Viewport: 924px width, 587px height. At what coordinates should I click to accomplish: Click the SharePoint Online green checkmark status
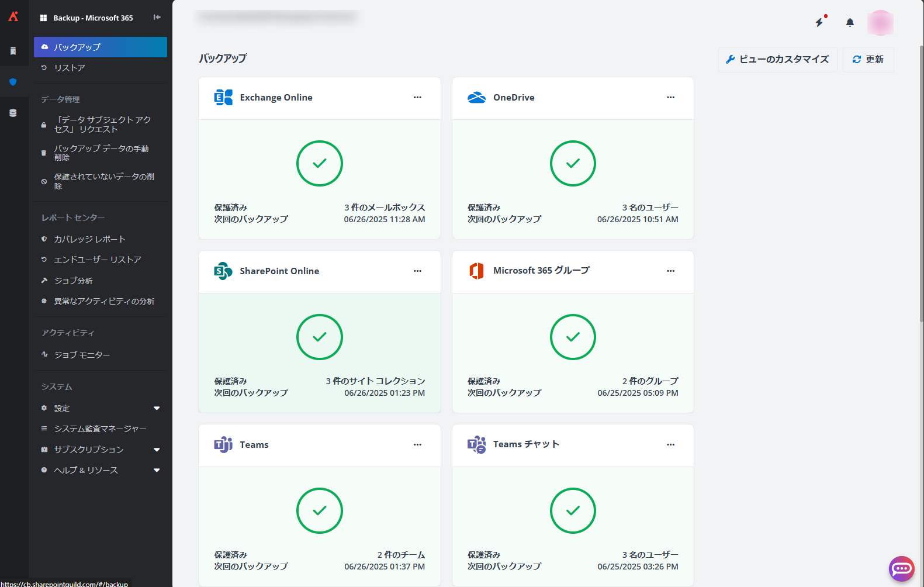[320, 337]
